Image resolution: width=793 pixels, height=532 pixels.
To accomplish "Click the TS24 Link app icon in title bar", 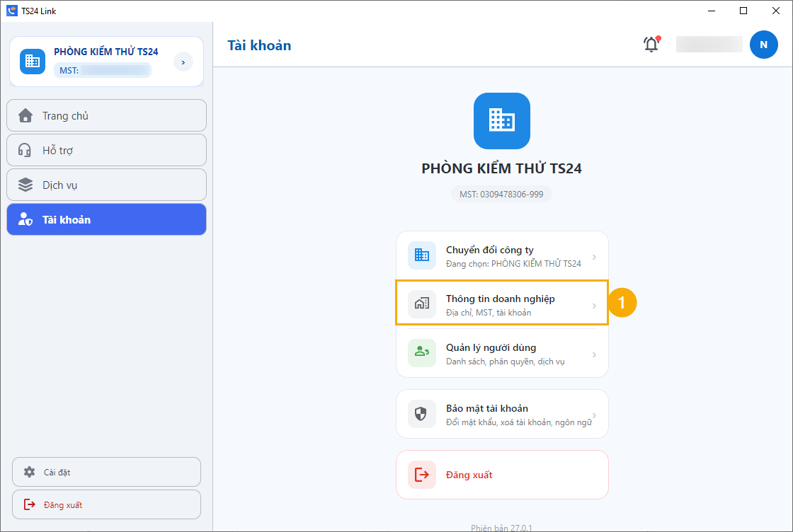I will tap(11, 11).
